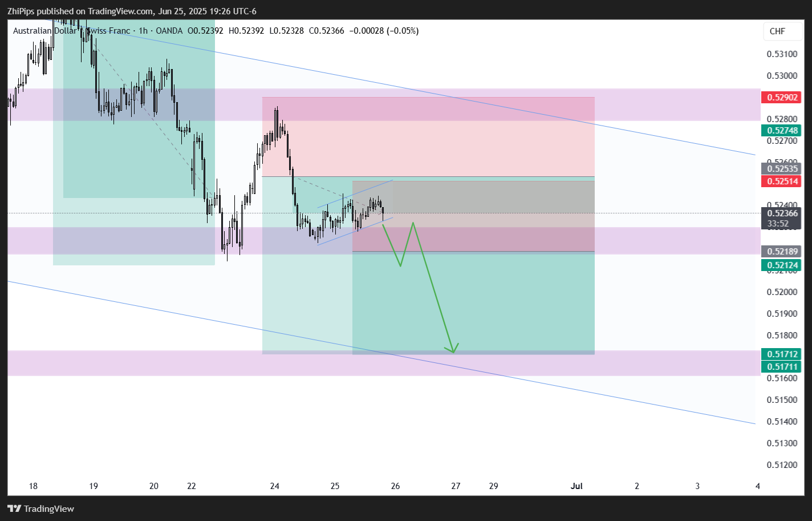Click the 0.51500 price axis tick
The image size is (812, 521).
coord(782,400)
